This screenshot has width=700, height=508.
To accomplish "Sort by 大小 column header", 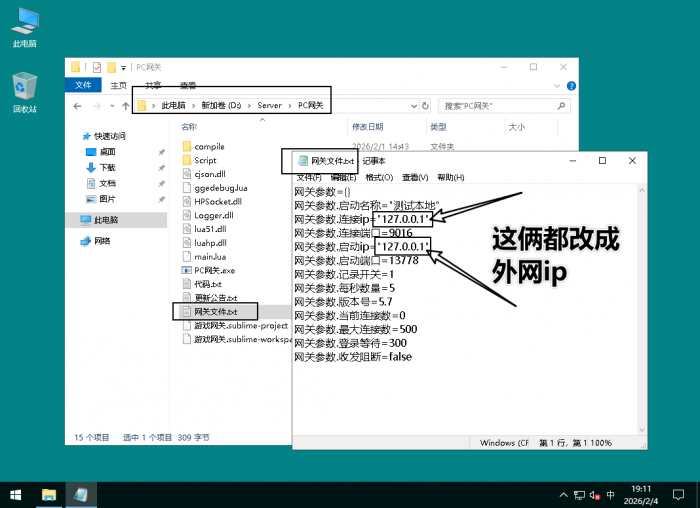I will [x=517, y=127].
